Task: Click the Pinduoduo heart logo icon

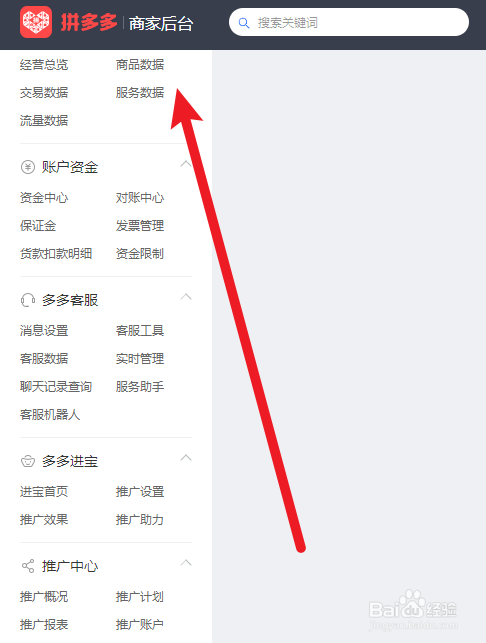Action: [x=36, y=22]
